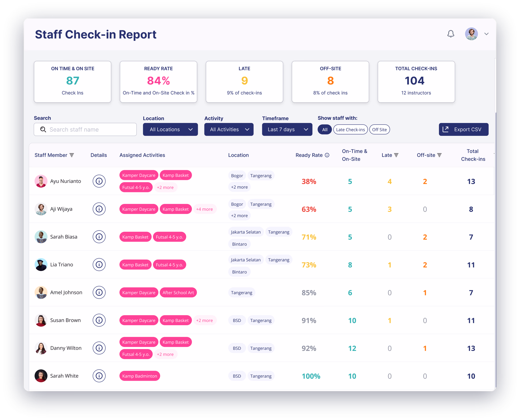This screenshot has width=520, height=420.
Task: Click the Ready Rate 84% card
Action: [x=159, y=82]
